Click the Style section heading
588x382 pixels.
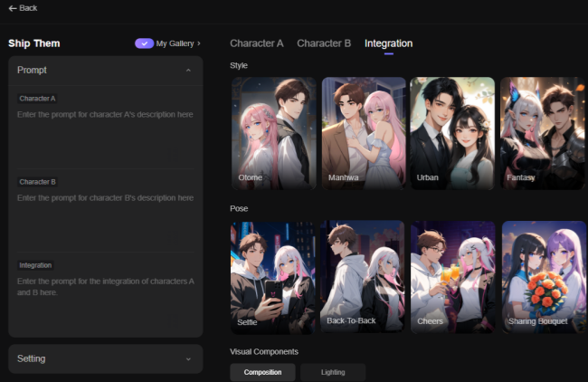coord(239,66)
